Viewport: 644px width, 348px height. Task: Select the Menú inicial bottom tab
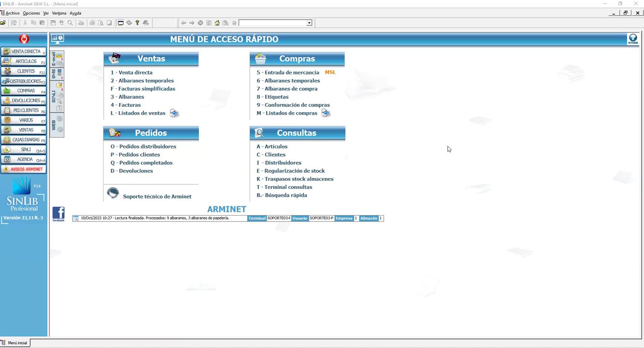coord(15,343)
